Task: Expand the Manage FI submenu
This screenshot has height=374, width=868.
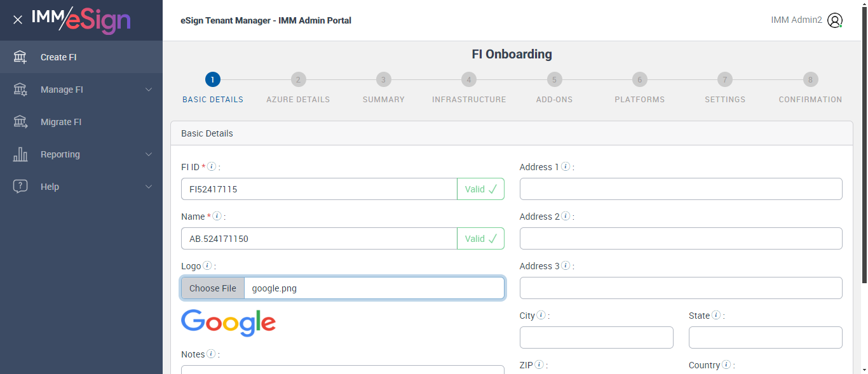Action: [x=149, y=90]
